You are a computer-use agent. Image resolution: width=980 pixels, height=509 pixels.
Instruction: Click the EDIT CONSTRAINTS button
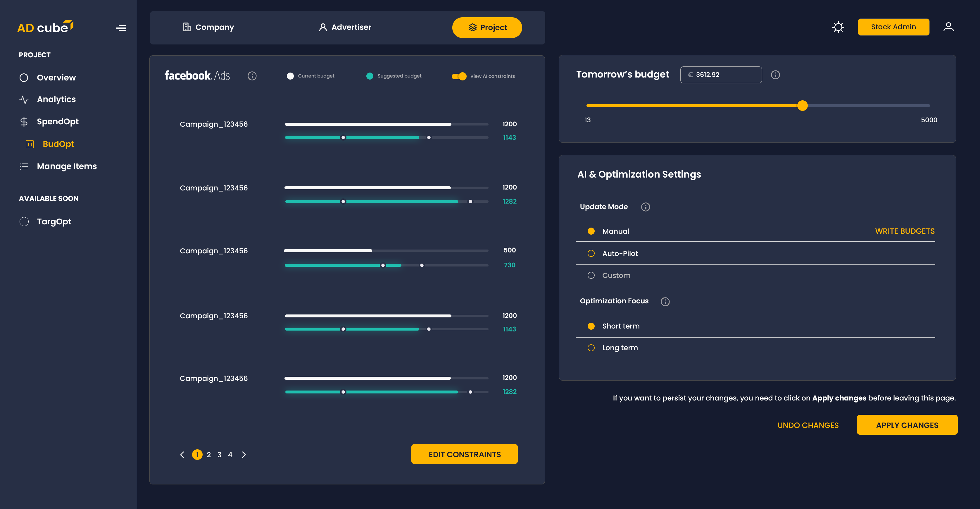[x=464, y=454]
